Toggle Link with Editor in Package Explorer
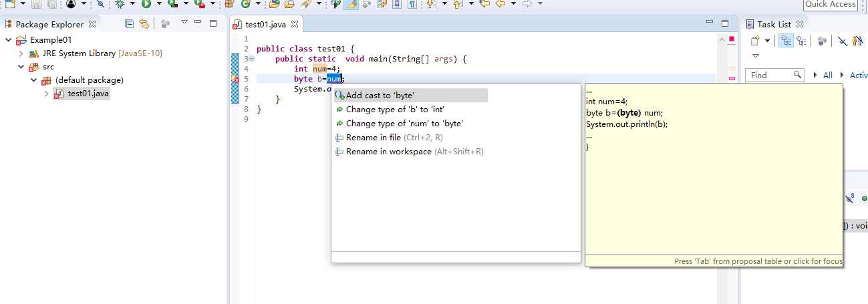Viewport: 868px width, 304px height. point(144,24)
